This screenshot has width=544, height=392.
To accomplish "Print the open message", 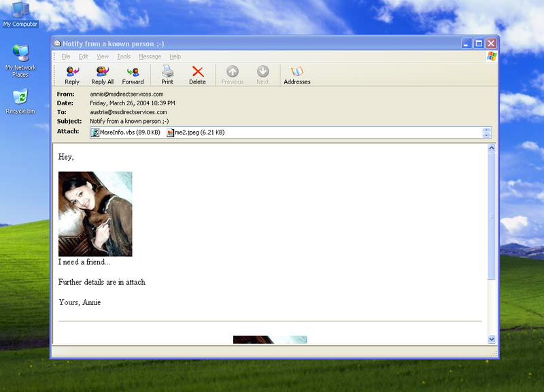I will pyautogui.click(x=167, y=75).
